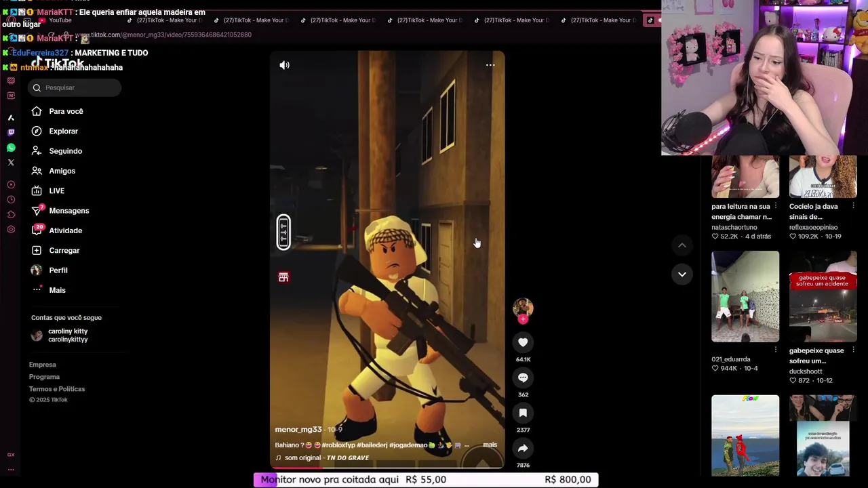This screenshot has height=488, width=868.
Task: Open options for the 'para leitura' video card
Action: [776, 206]
